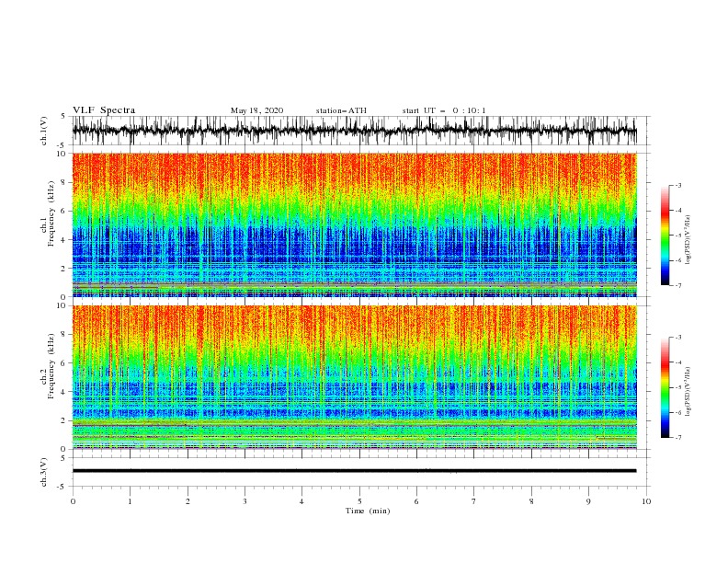Click the time axis tick label "2"
This screenshot has height=563, width=728.
pos(188,501)
